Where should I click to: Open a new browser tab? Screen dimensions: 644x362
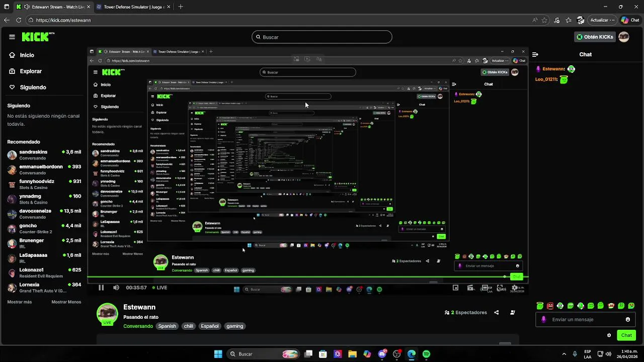[181, 7]
